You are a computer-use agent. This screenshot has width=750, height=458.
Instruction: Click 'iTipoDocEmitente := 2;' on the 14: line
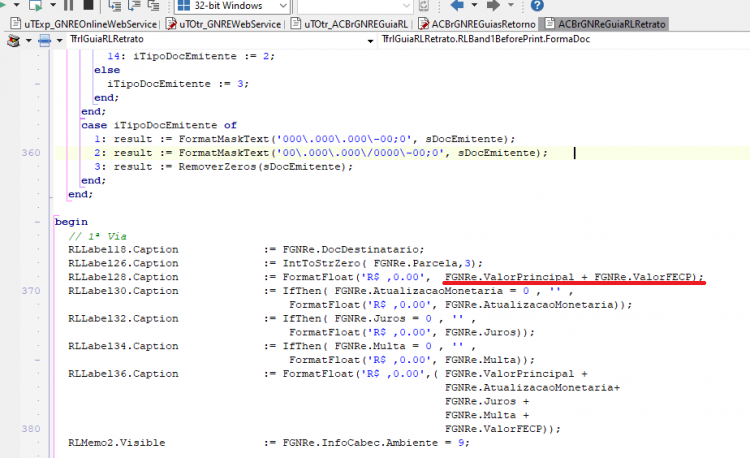click(x=204, y=56)
